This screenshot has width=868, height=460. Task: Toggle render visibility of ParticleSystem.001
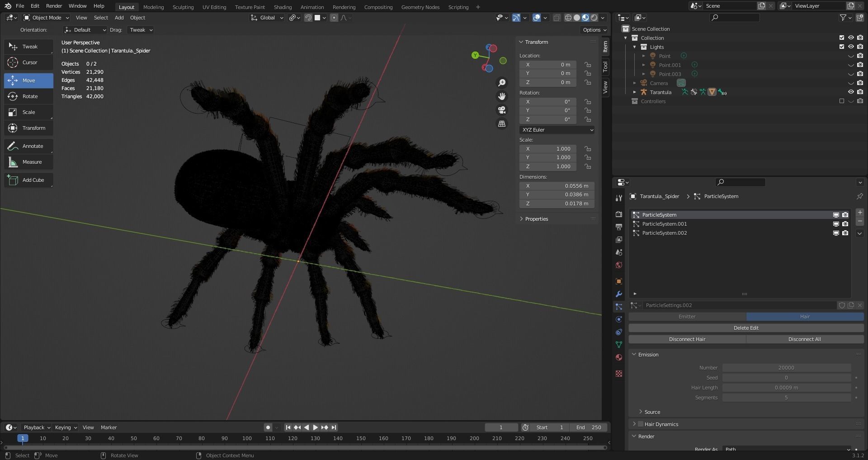point(845,224)
